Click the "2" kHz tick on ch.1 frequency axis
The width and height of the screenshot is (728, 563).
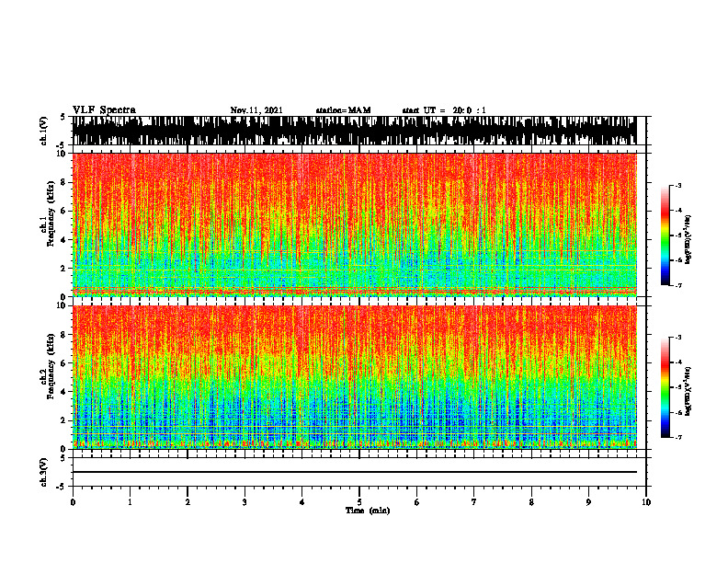pos(64,268)
